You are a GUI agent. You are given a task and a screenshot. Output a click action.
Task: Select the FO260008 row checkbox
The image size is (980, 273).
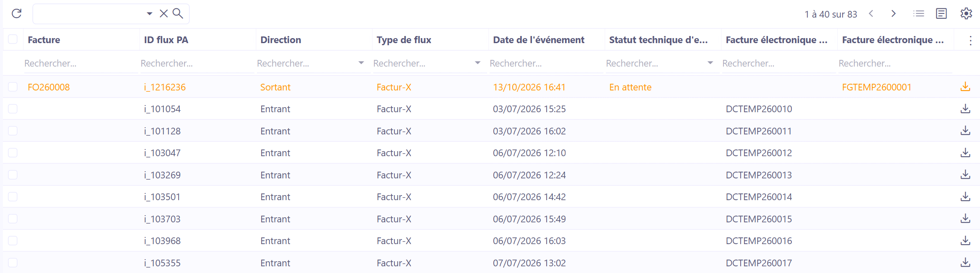point(13,87)
